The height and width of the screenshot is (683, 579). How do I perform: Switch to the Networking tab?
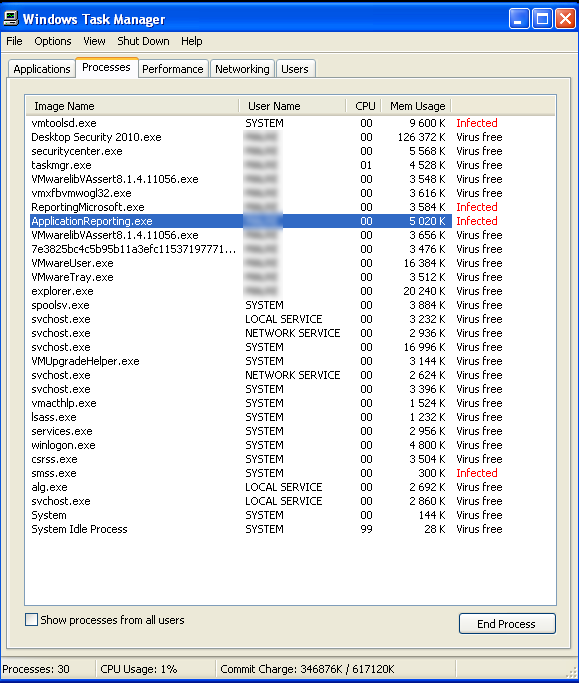[242, 69]
